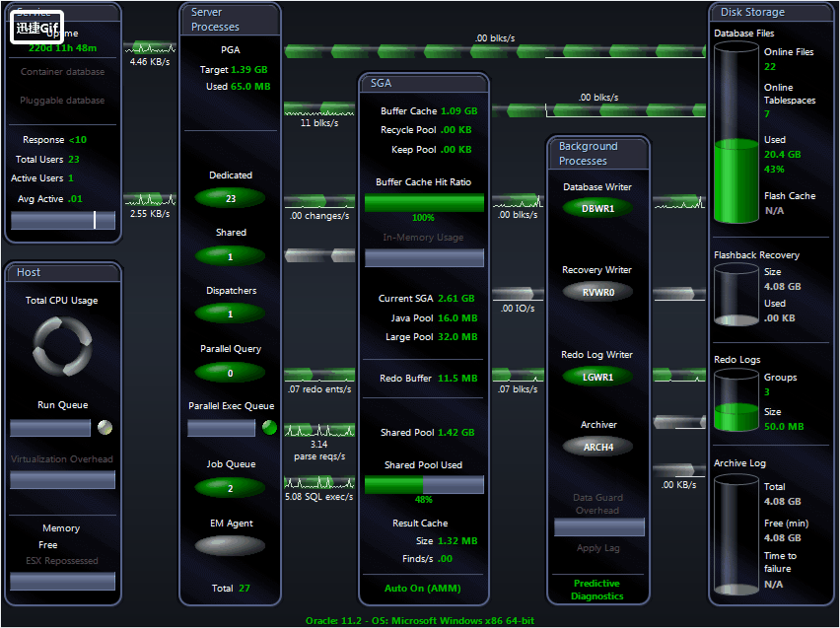Select the RVWR0 Recovery Writer oval
Viewport: 840px width, 628px height.
point(597,292)
